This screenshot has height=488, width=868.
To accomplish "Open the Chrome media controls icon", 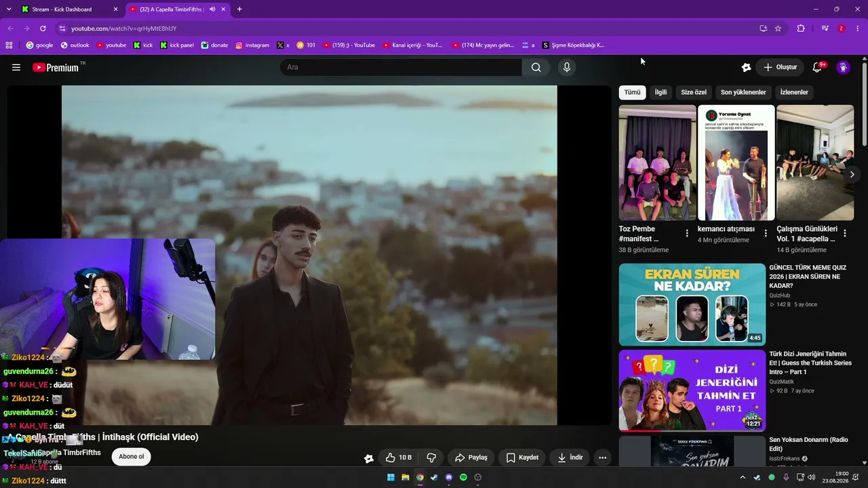I will tap(825, 28).
